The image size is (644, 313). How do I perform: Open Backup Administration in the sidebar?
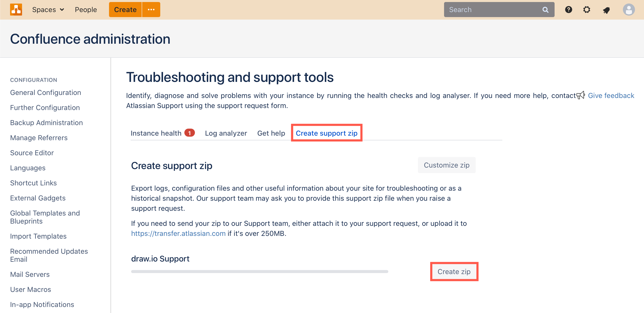pos(46,123)
